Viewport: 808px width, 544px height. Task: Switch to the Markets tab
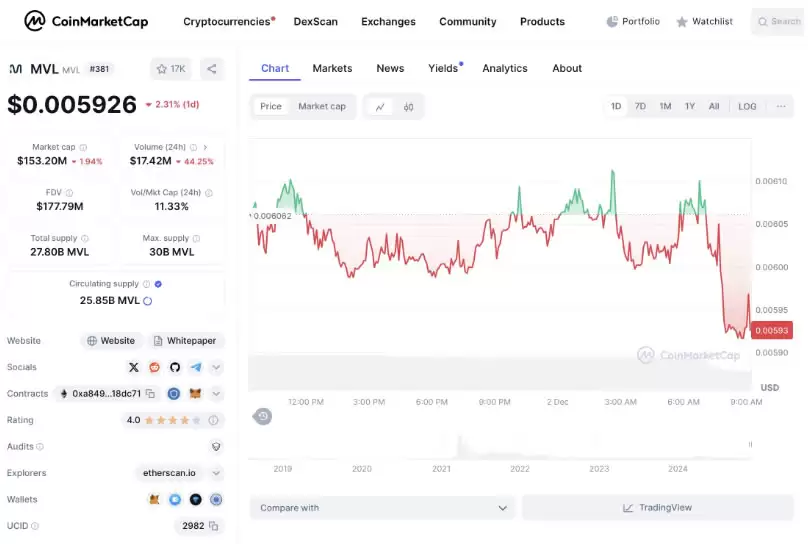pos(332,68)
